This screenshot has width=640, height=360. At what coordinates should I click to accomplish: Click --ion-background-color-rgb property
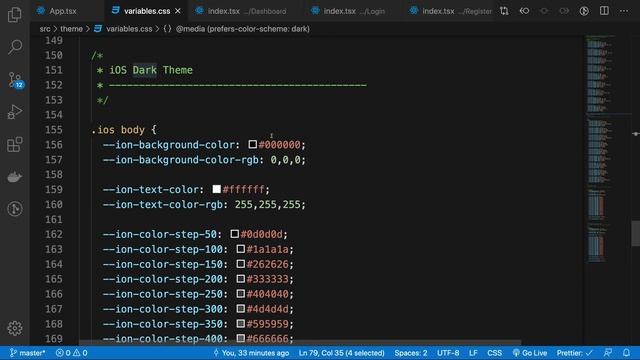point(180,160)
